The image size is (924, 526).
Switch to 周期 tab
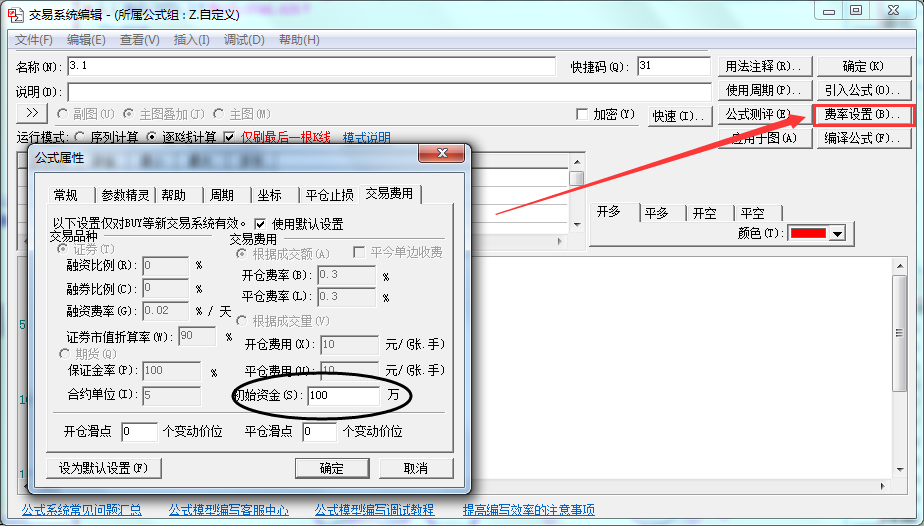coord(222,195)
